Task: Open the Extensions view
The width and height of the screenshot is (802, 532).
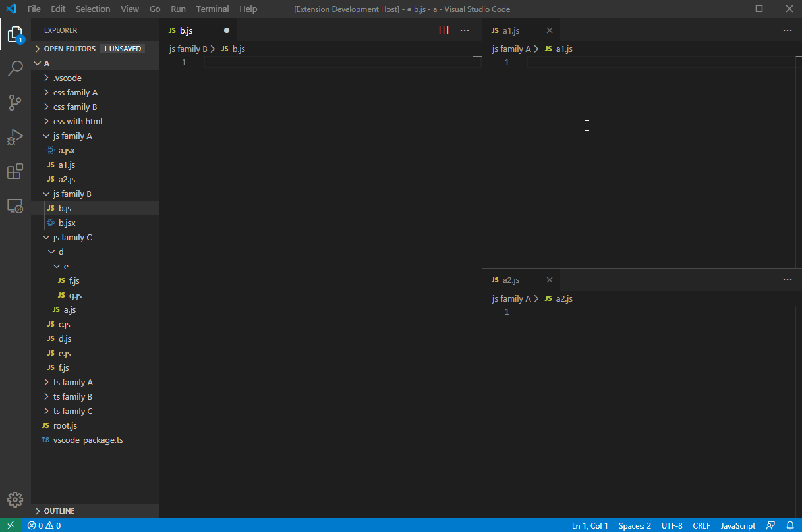Action: click(15, 171)
